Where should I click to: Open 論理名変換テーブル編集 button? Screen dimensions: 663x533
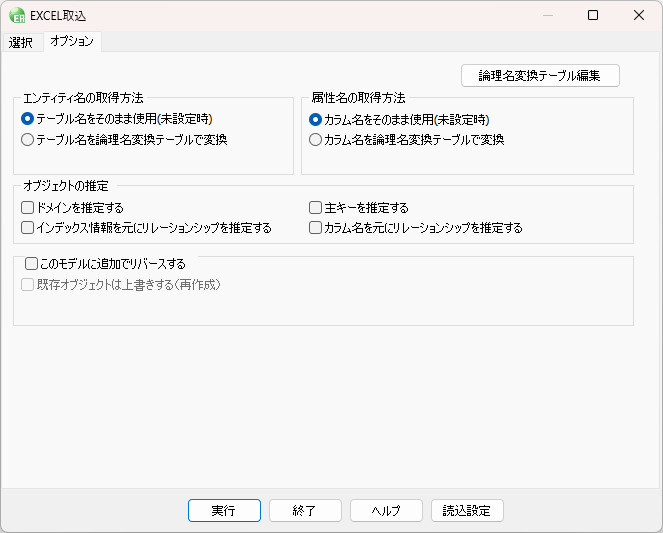(x=540, y=76)
